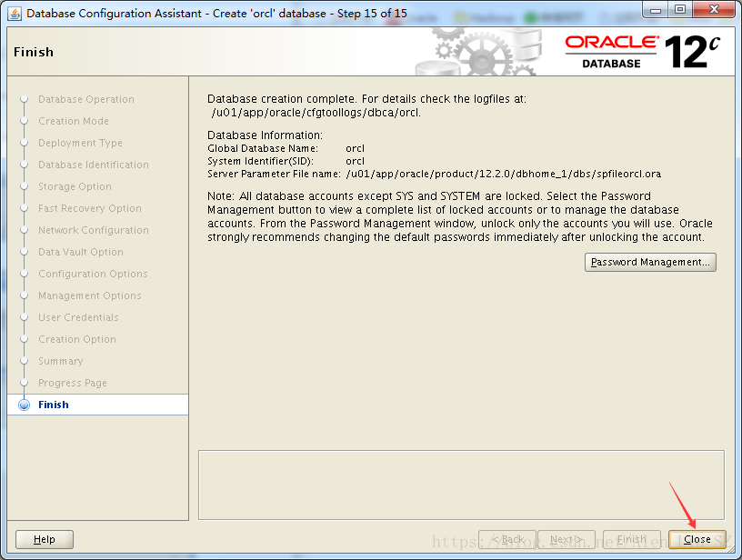
Task: Select Management Options step
Action: [x=89, y=295]
